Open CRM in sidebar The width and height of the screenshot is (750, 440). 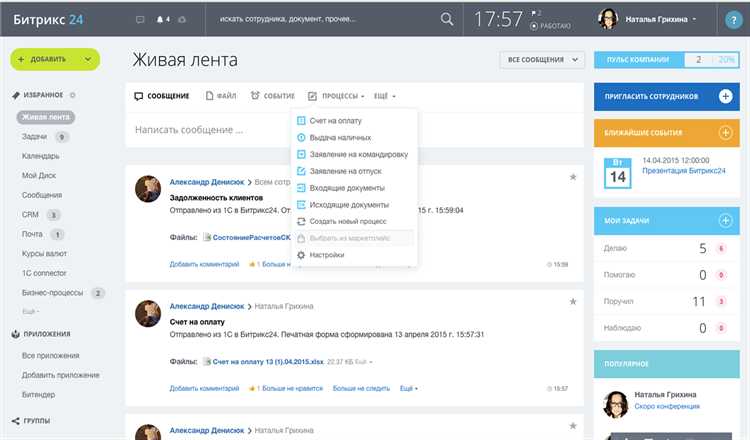pos(30,215)
